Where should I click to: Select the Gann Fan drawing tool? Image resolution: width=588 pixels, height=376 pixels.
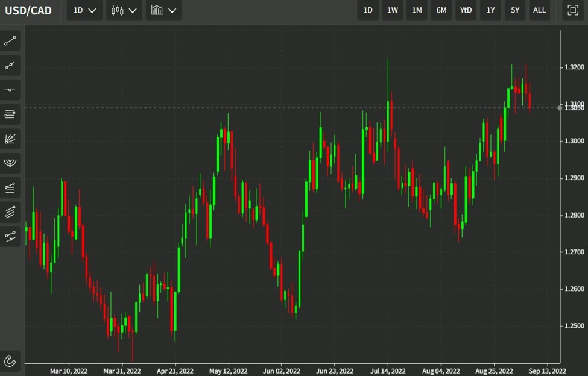coord(10,139)
